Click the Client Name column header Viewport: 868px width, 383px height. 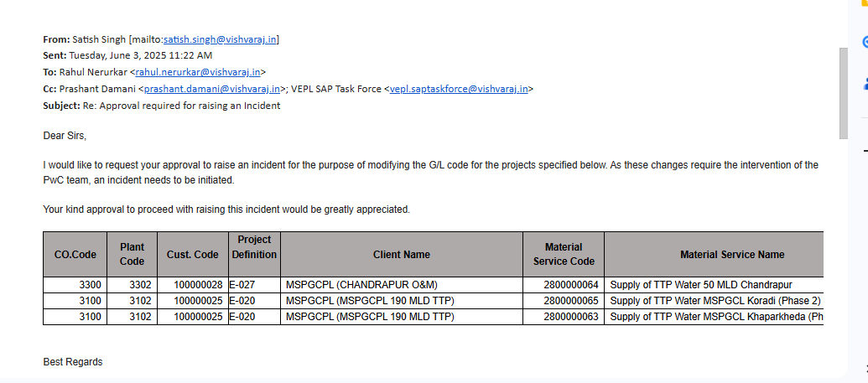(401, 255)
